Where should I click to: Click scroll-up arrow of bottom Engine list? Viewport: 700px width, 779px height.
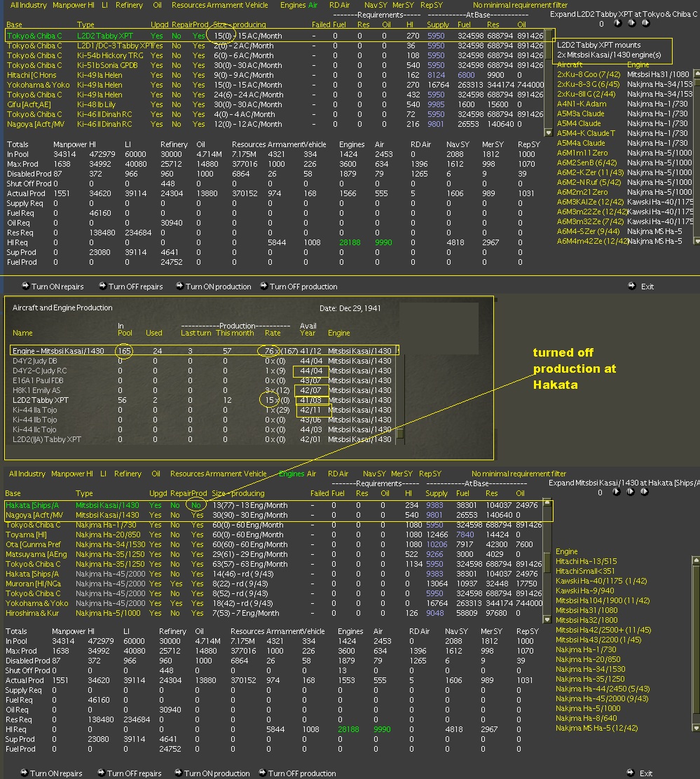tap(696, 560)
